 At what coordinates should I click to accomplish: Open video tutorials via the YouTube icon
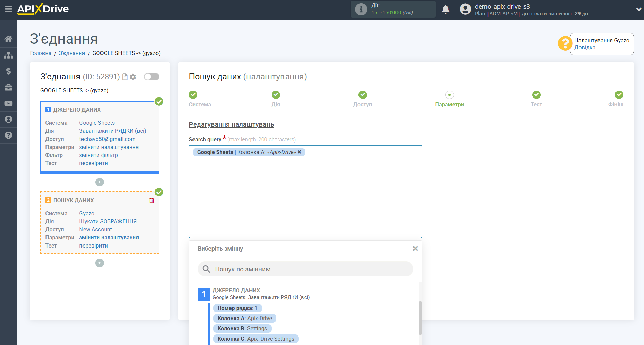tap(8, 103)
